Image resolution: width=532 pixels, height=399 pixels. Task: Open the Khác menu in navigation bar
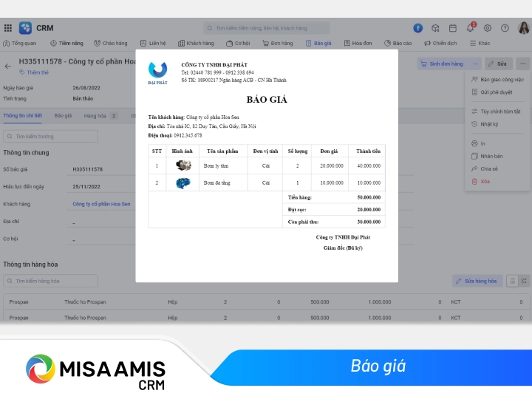480,44
